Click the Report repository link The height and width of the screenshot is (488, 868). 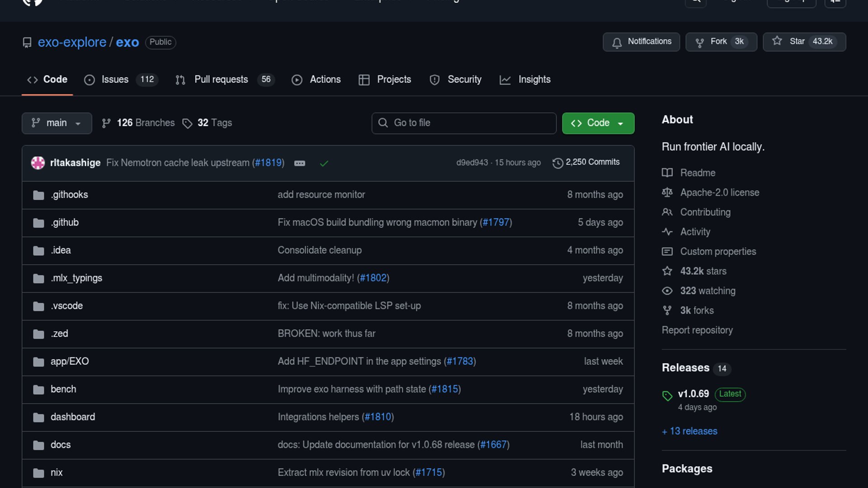click(697, 330)
